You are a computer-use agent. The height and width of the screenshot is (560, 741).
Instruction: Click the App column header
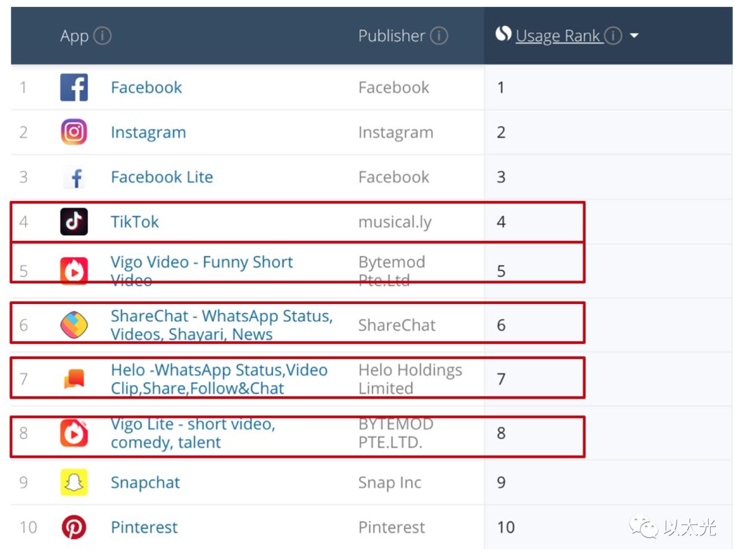click(x=74, y=36)
